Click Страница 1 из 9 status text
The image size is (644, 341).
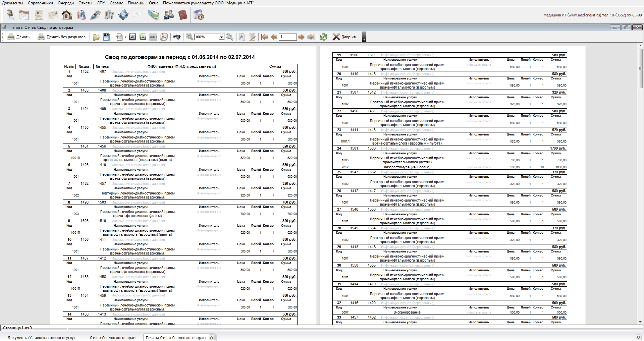(17, 328)
